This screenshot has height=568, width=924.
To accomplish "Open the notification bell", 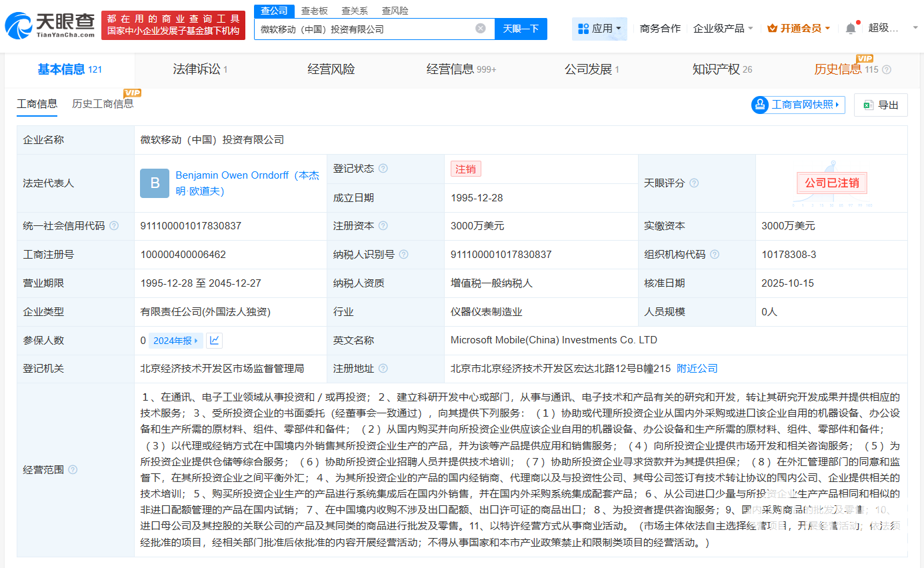I will (x=850, y=29).
